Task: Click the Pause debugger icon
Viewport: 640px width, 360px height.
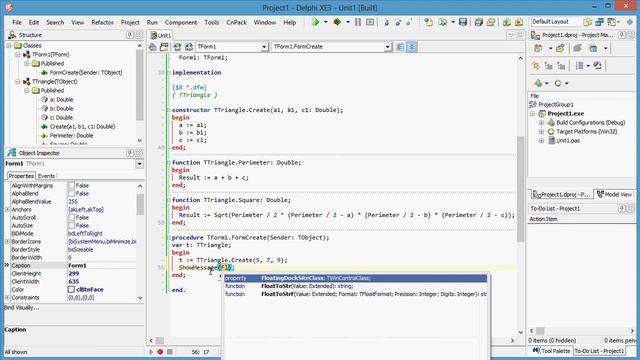Action: pos(358,22)
